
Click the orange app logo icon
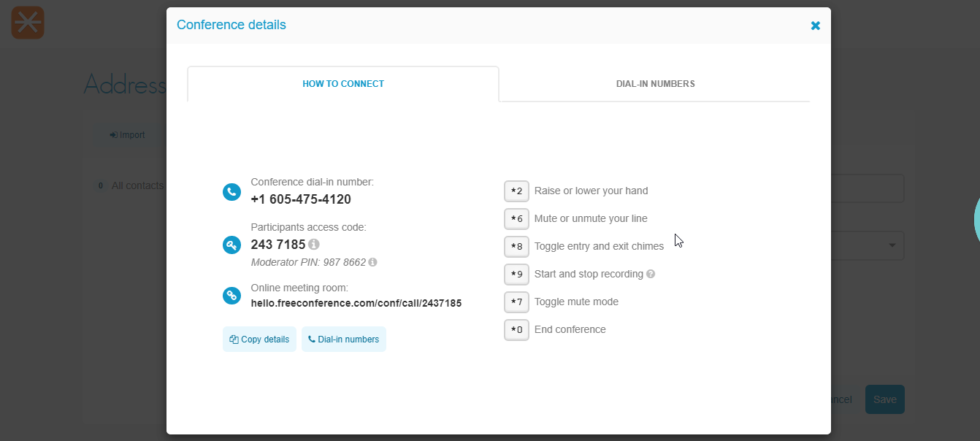[x=28, y=23]
